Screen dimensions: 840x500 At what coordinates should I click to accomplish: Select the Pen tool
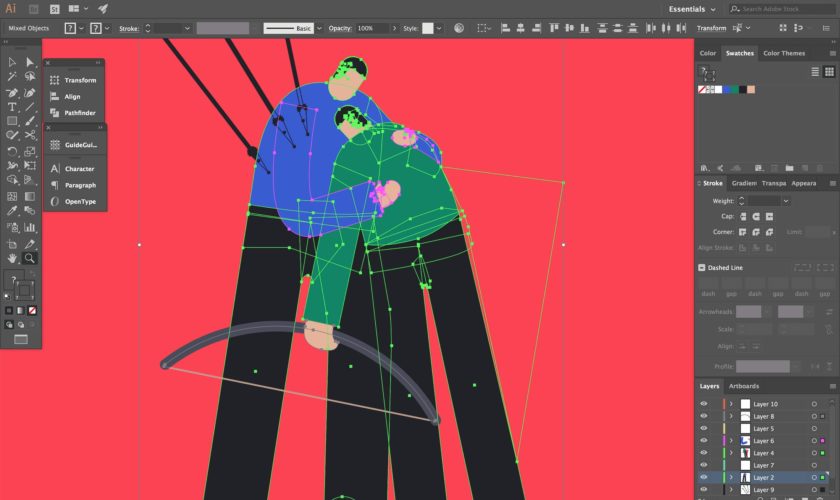tap(12, 93)
